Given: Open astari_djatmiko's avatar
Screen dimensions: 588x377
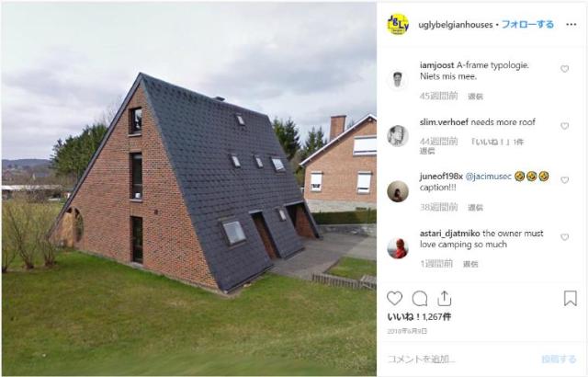Looking at the screenshot, I should (398, 248).
